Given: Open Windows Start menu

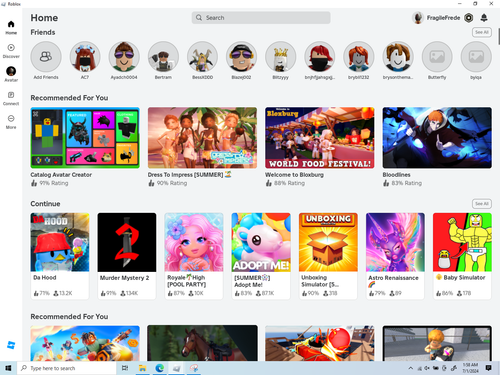Looking at the screenshot, I should click(8, 368).
